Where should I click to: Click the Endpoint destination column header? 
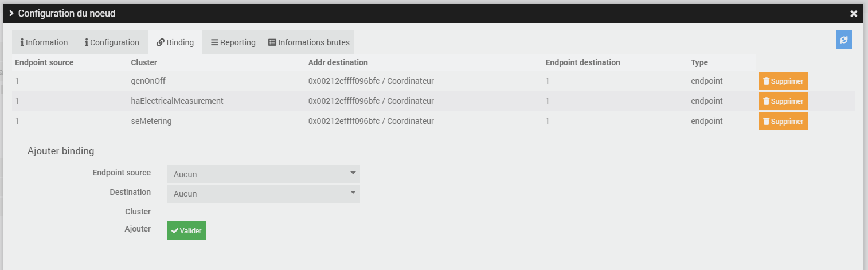pos(582,62)
